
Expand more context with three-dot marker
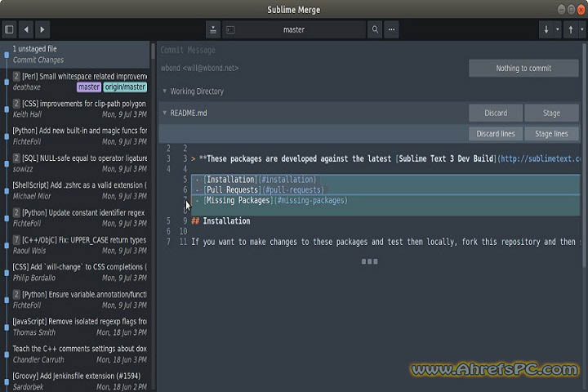tap(369, 261)
